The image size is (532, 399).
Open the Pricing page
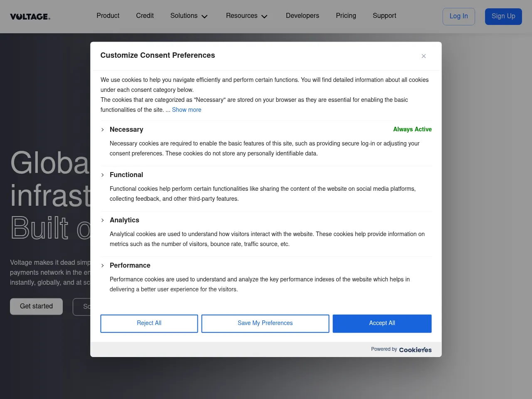(x=346, y=16)
